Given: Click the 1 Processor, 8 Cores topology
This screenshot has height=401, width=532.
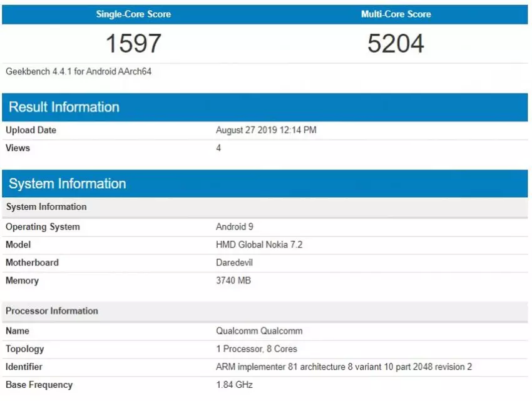Looking at the screenshot, I should click(256, 348).
